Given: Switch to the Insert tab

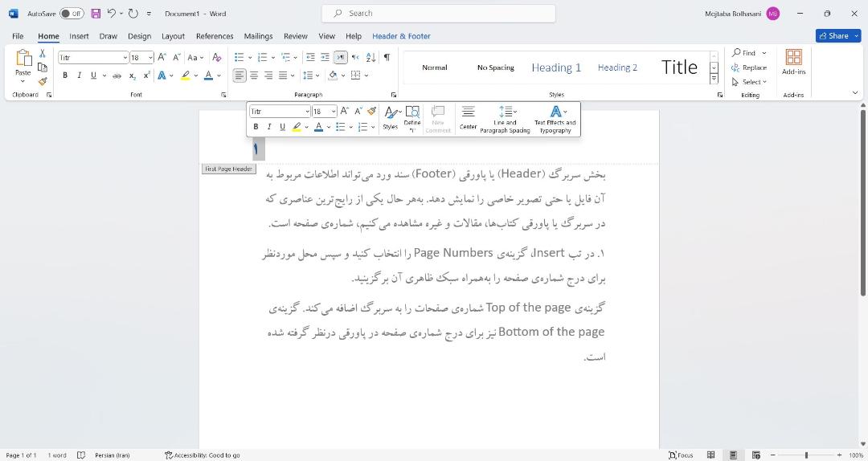Looking at the screenshot, I should click(x=79, y=36).
